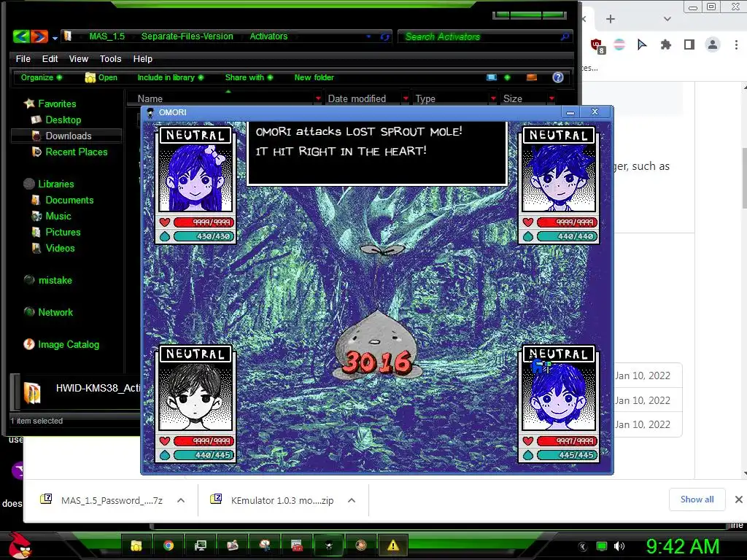Click New folder in the Explorer toolbar
This screenshot has height=560, width=747.
314,77
